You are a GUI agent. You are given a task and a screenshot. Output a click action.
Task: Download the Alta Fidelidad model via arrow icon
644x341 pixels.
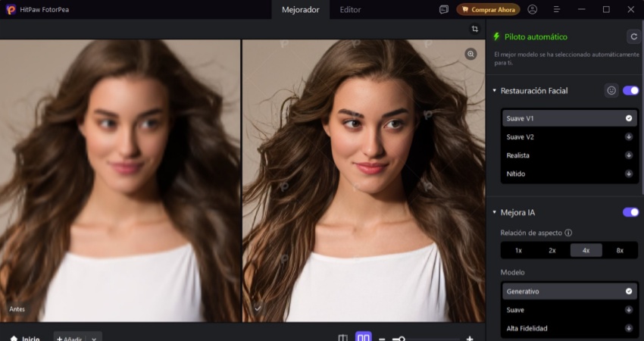(x=629, y=328)
